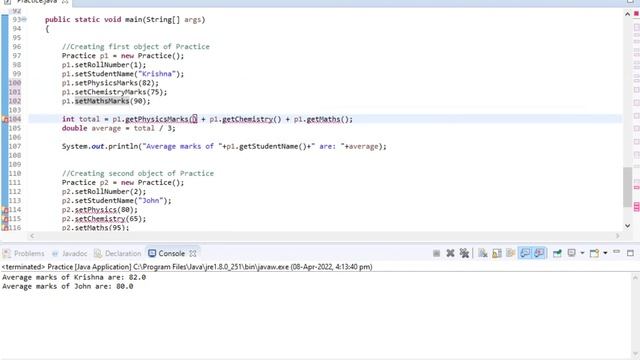Click the underlined setPhysics call on line 114
The width and height of the screenshot is (640, 360).
click(x=96, y=210)
